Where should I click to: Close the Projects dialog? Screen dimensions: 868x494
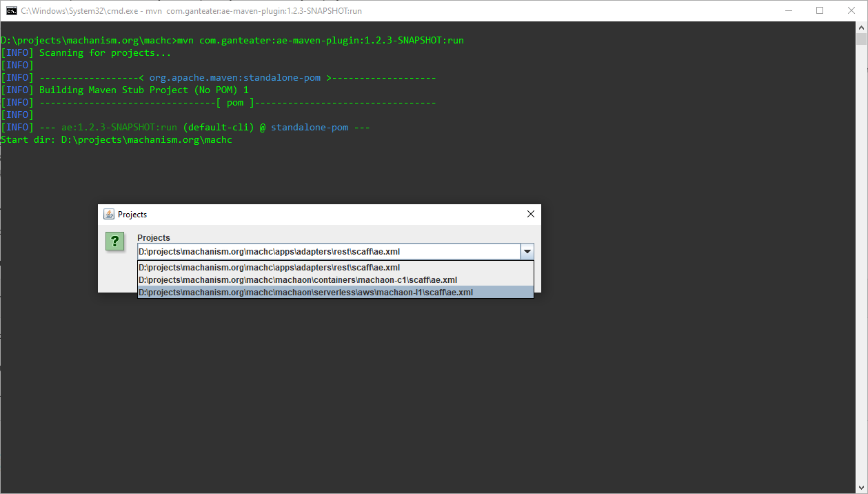[530, 215]
